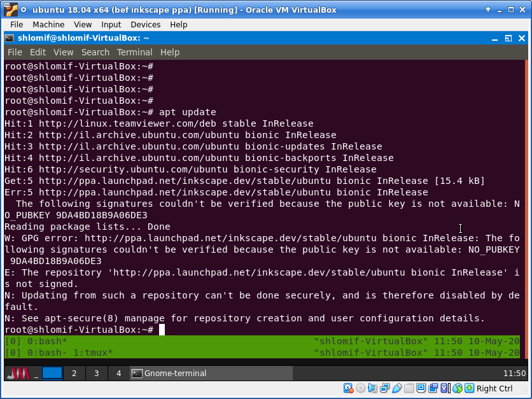Click the 'apt update' command text
The height and width of the screenshot is (399, 532).
tap(187, 112)
